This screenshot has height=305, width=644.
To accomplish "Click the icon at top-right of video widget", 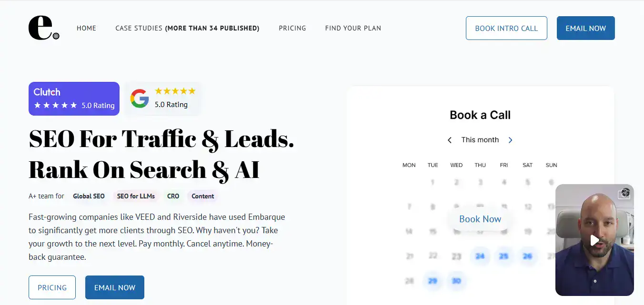I will [624, 193].
